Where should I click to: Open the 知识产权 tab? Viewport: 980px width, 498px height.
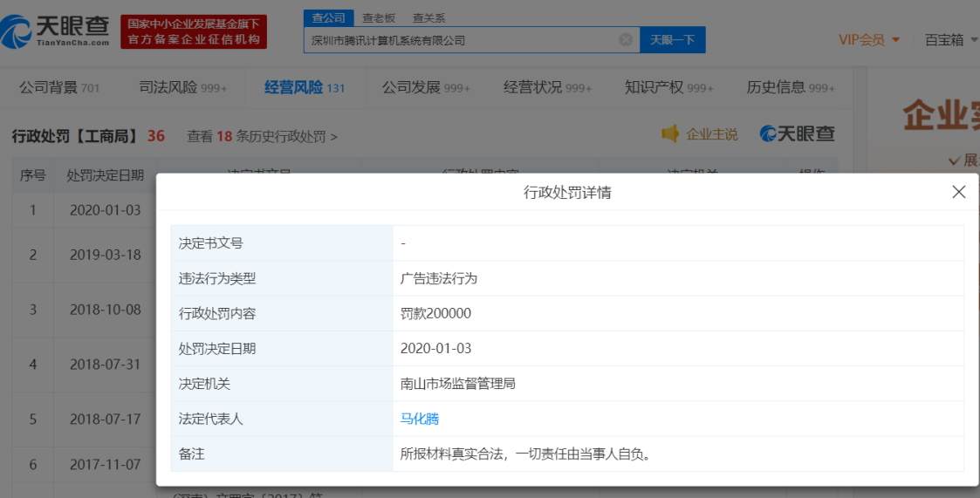point(668,87)
